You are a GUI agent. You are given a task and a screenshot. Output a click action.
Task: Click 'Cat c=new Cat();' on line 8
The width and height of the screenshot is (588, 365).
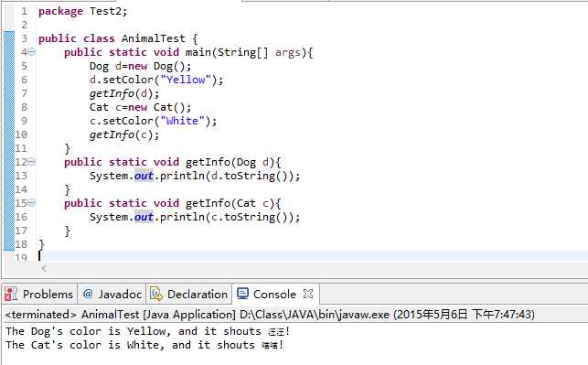140,107
